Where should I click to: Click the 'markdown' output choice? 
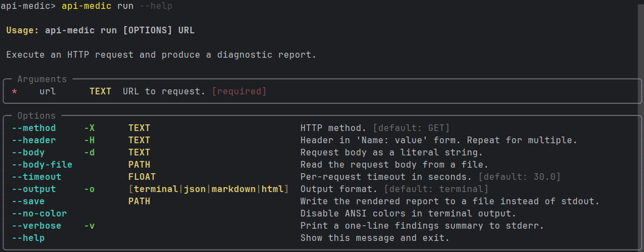coord(234,189)
